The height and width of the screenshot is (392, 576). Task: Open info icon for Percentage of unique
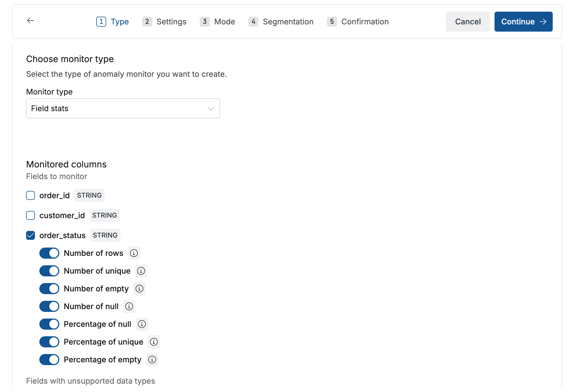click(154, 342)
